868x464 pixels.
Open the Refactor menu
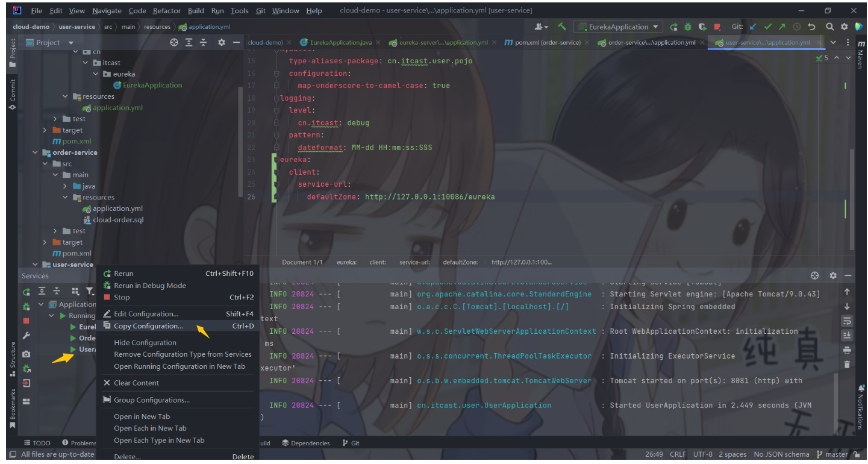pyautogui.click(x=167, y=11)
